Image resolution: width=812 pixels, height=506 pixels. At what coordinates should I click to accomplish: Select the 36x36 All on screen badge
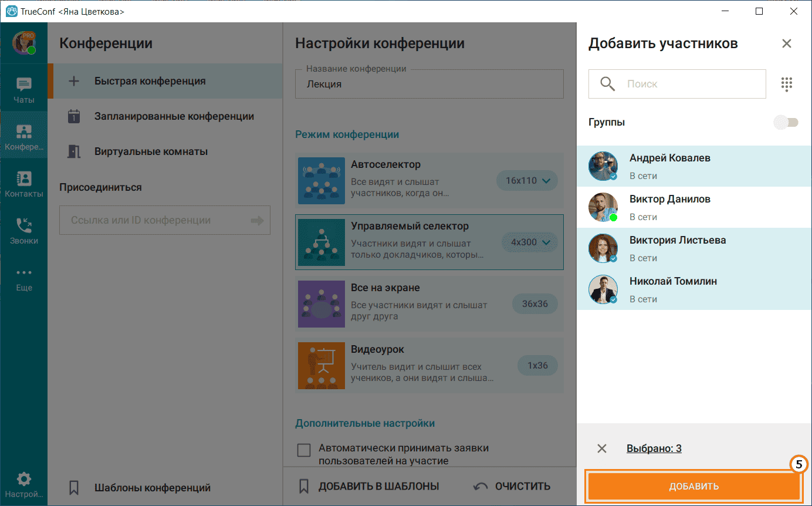point(535,303)
